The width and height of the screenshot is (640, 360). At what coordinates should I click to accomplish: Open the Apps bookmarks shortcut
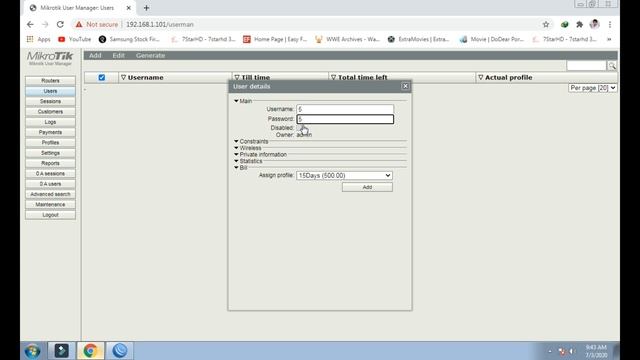tap(38, 39)
